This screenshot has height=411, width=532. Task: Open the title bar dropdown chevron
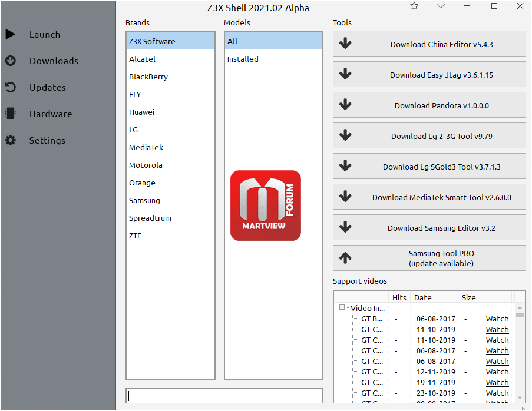click(441, 6)
